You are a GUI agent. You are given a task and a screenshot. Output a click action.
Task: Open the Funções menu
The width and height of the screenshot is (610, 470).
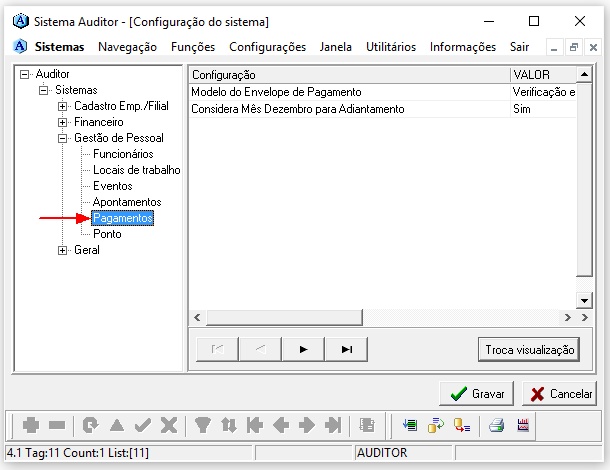193,47
